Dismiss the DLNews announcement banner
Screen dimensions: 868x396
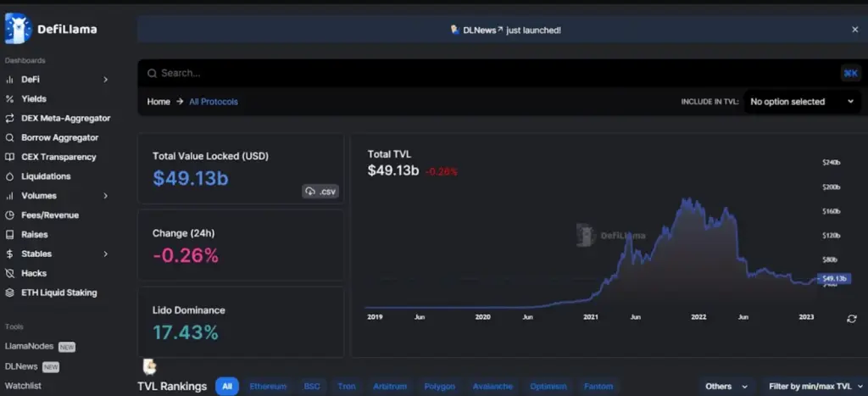point(854,30)
